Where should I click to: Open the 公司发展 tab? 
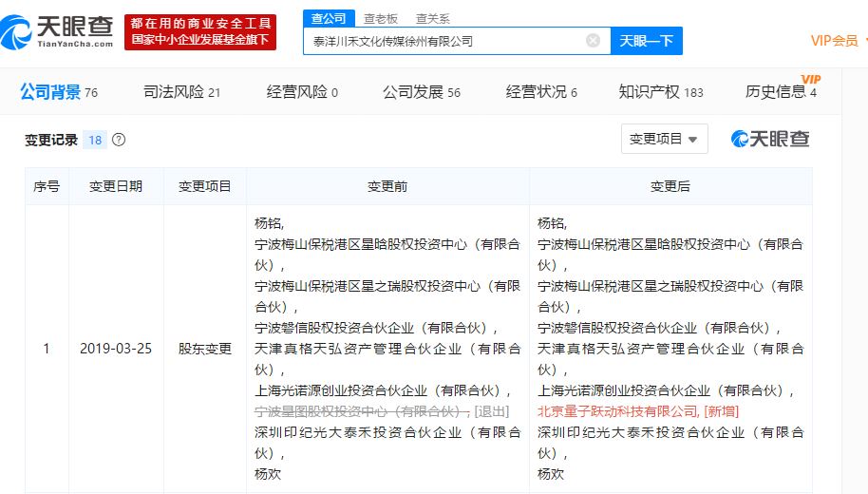421,92
